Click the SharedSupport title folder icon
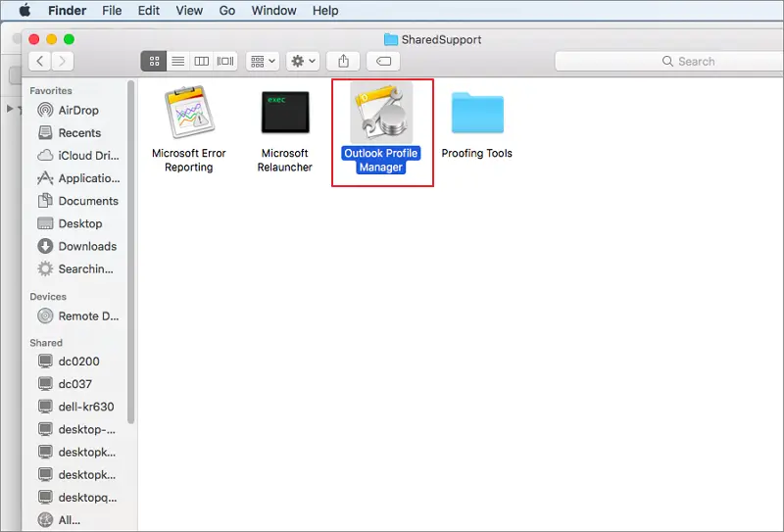This screenshot has height=532, width=784. [x=390, y=39]
